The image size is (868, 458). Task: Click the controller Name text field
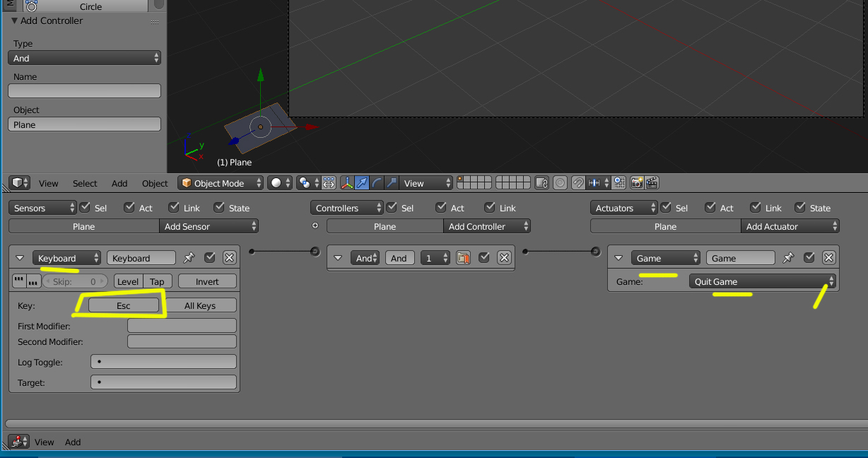point(84,91)
